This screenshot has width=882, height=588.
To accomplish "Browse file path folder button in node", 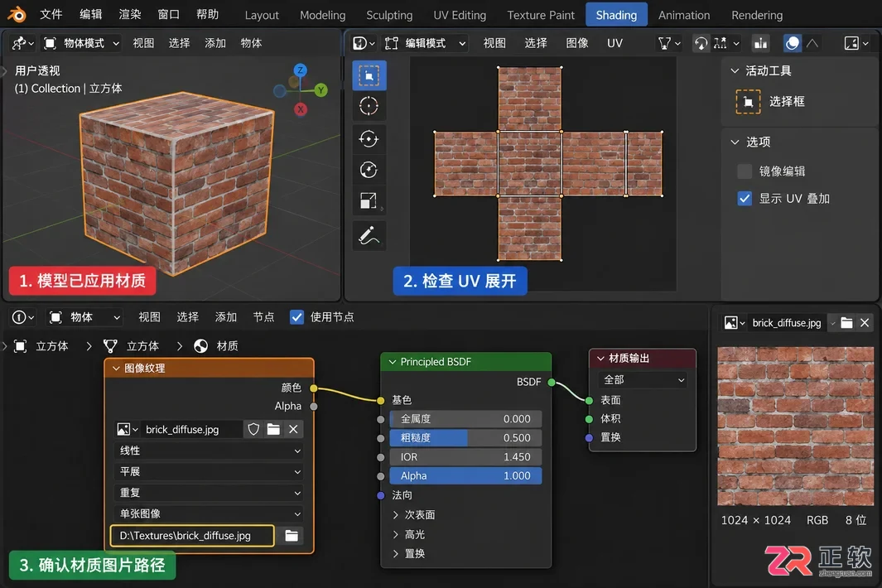I will [x=292, y=536].
